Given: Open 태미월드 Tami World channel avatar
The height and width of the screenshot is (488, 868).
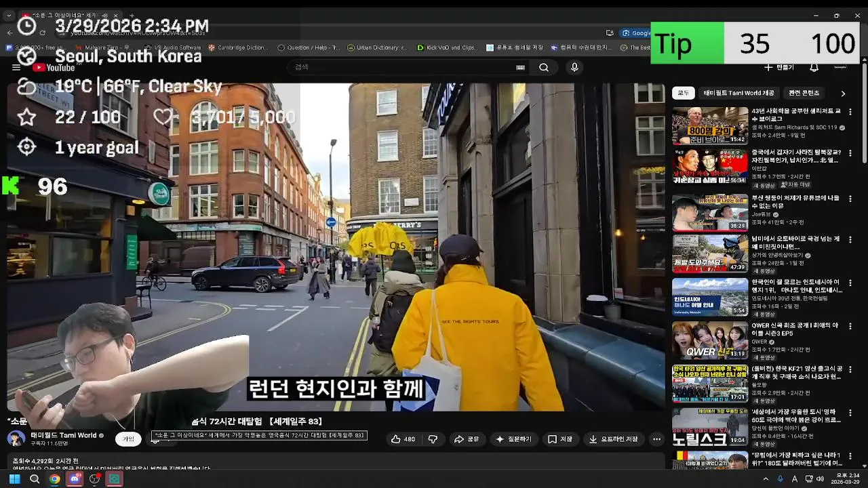Looking at the screenshot, I should point(16,439).
